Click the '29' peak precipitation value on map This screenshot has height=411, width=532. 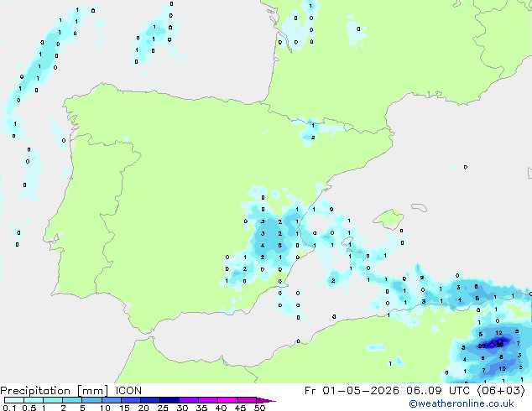tap(500, 345)
